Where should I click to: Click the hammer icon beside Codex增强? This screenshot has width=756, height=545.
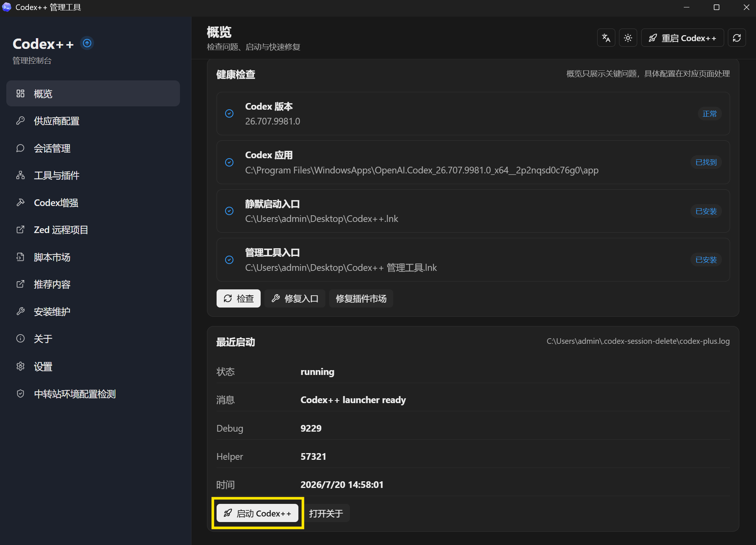point(20,203)
